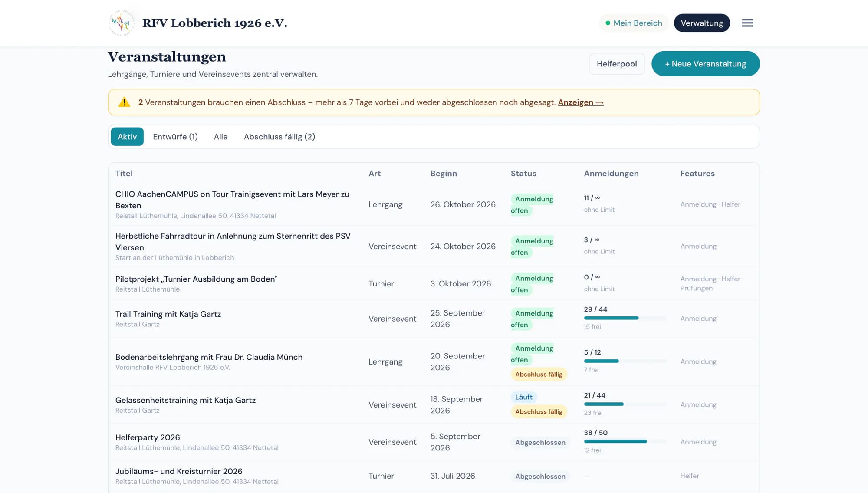Open the hamburger menu icon

747,23
